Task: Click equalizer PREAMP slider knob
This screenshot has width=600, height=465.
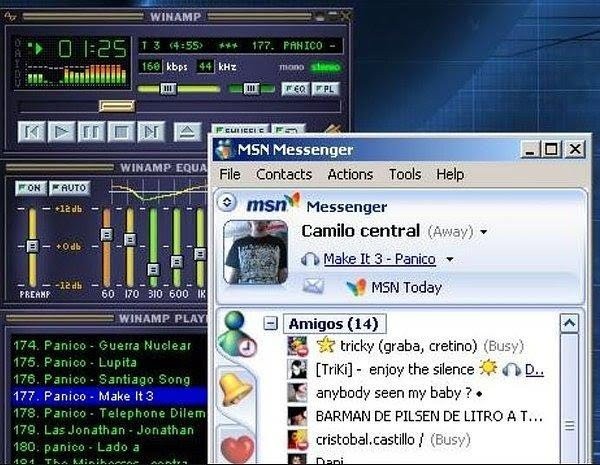Action: [x=33, y=246]
